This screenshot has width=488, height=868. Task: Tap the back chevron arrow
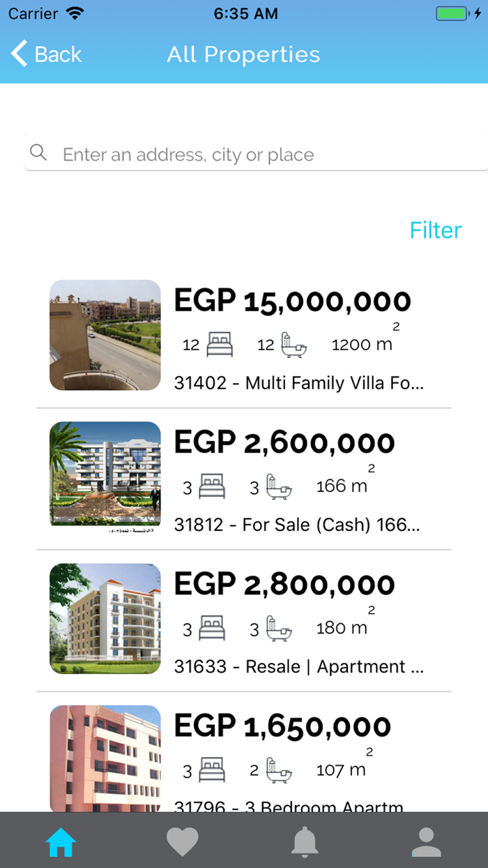18,54
